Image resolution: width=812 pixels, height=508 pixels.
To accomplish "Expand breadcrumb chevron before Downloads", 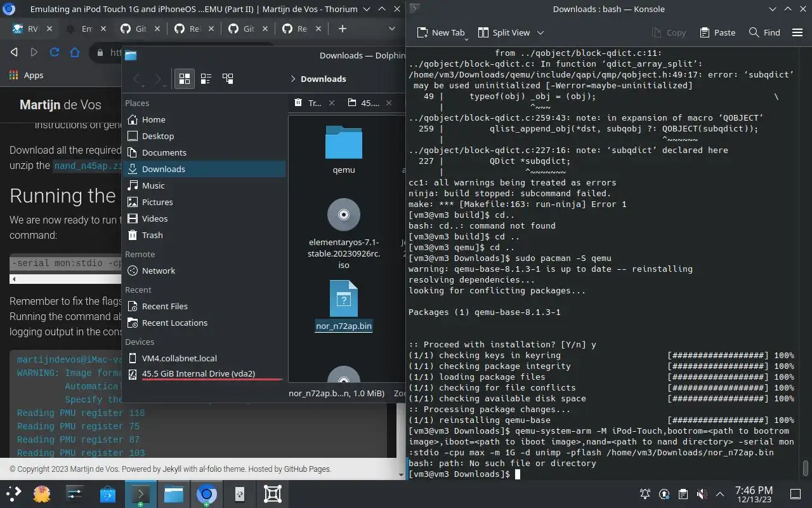I will tap(293, 79).
